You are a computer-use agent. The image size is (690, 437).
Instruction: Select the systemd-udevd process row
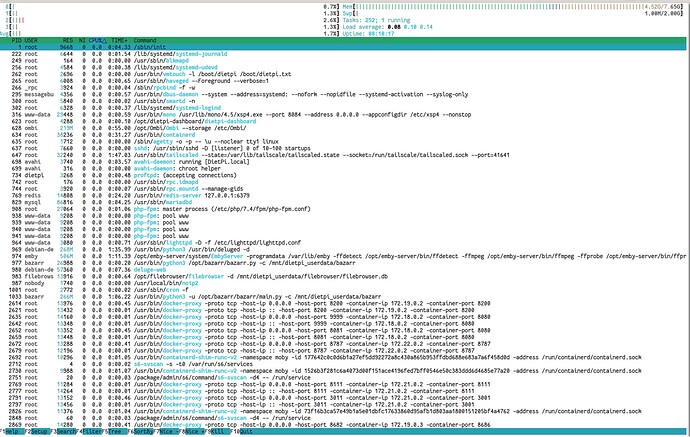pos(345,67)
